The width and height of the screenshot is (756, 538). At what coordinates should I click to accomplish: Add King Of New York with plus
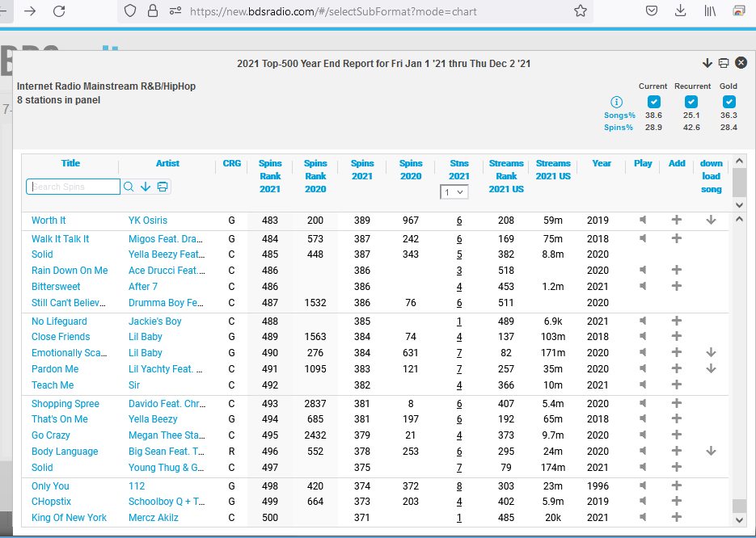677,517
